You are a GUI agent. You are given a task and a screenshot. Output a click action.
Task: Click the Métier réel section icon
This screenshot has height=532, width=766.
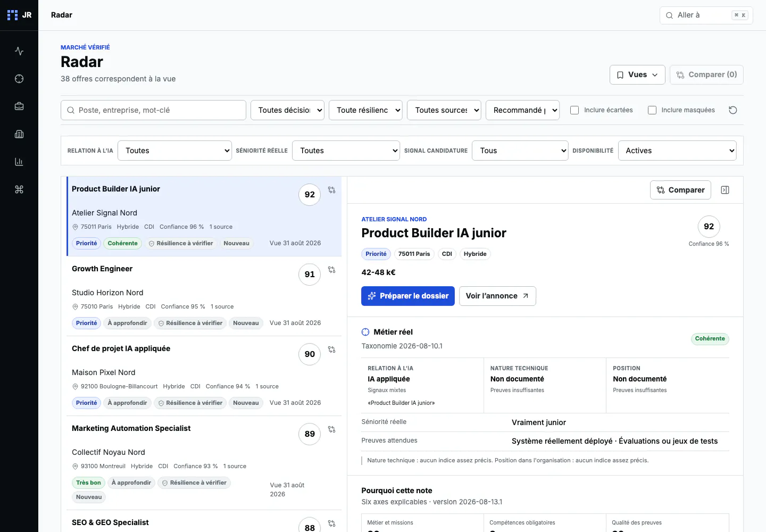tap(365, 332)
